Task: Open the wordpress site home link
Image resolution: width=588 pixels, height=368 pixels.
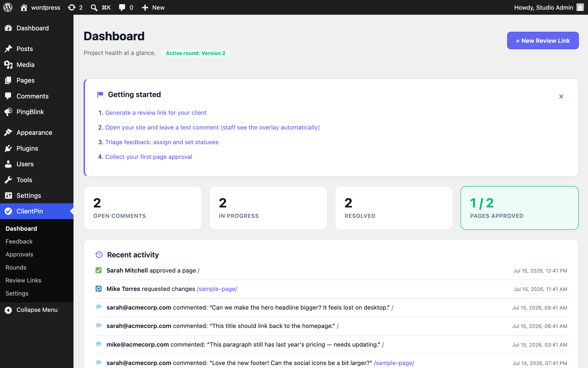Action: point(40,7)
